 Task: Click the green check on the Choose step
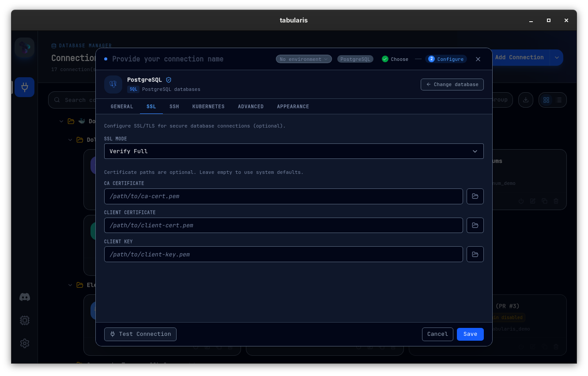click(385, 59)
